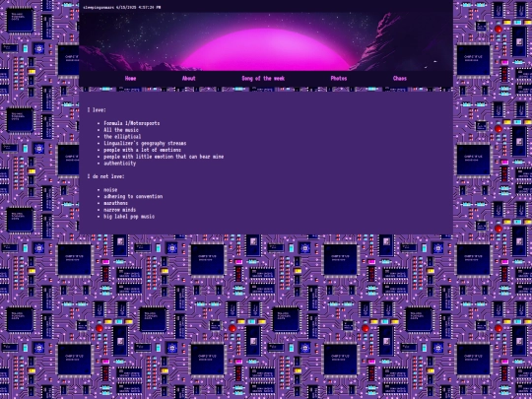Click the 'the elliptical' list item

[122, 136]
